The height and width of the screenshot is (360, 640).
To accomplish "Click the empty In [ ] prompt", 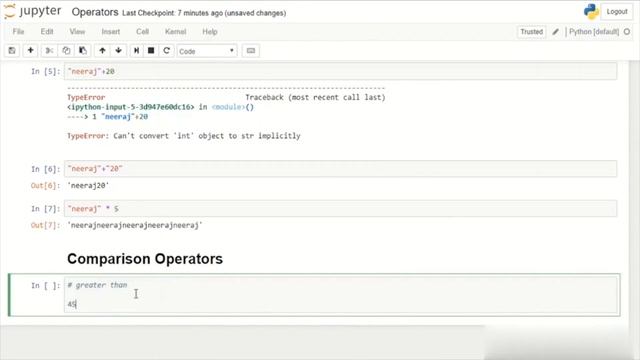I will 45,286.
